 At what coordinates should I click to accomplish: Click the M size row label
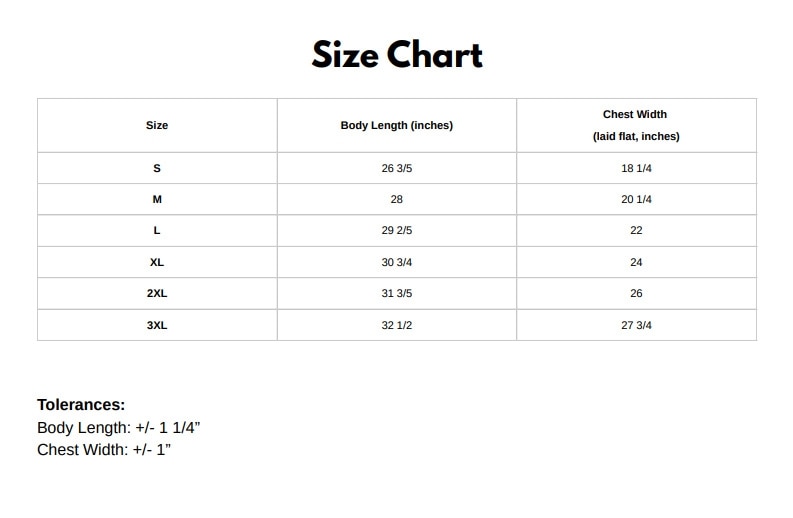(157, 199)
